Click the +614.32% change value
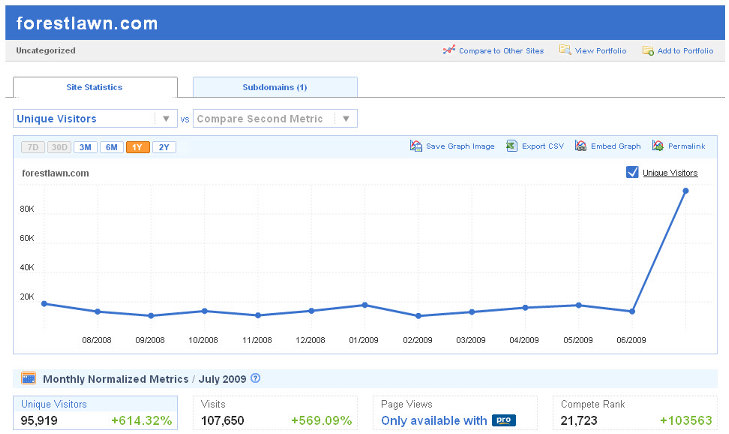729x434 pixels. [141, 421]
